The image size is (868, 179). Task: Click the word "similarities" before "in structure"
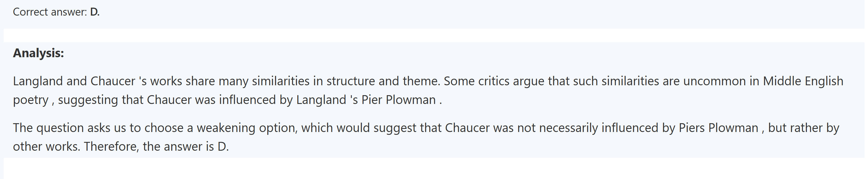(x=280, y=81)
